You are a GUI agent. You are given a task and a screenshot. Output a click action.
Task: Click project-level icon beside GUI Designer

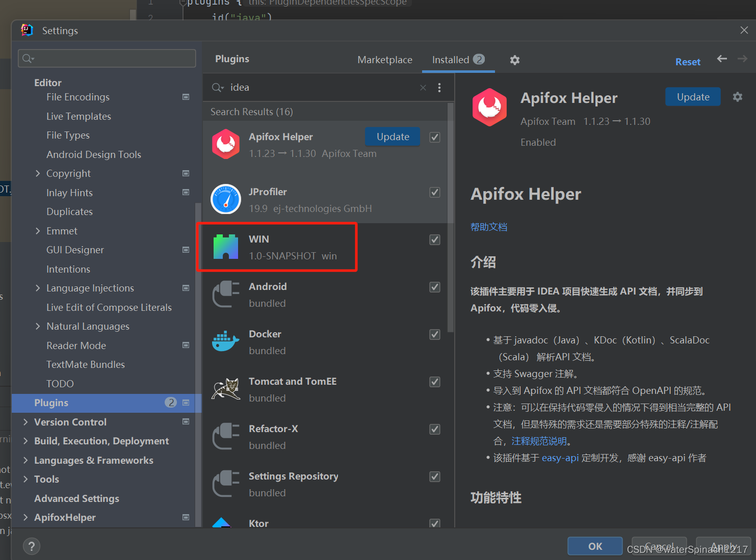(186, 250)
